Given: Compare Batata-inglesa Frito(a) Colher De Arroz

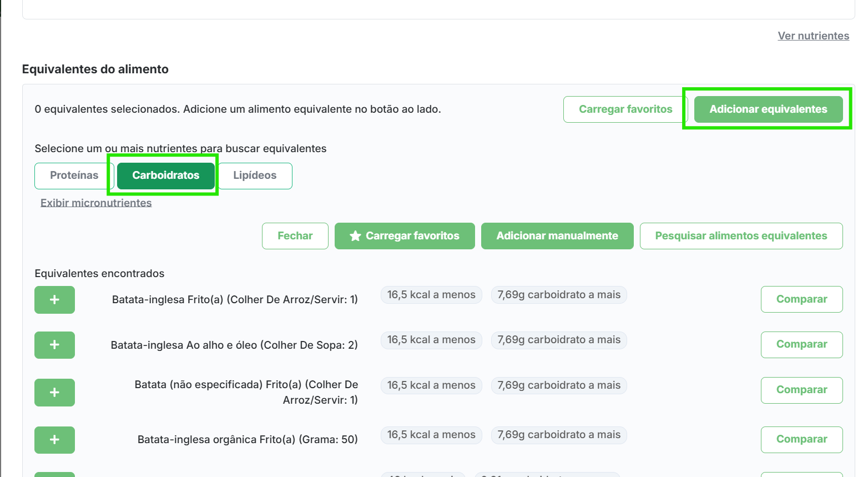Looking at the screenshot, I should [801, 299].
